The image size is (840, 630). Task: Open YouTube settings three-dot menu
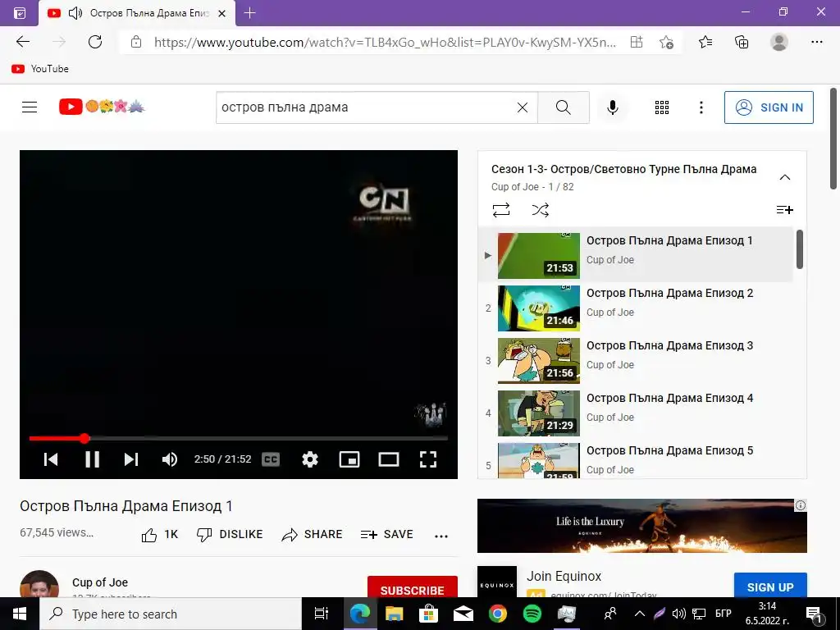(x=701, y=107)
